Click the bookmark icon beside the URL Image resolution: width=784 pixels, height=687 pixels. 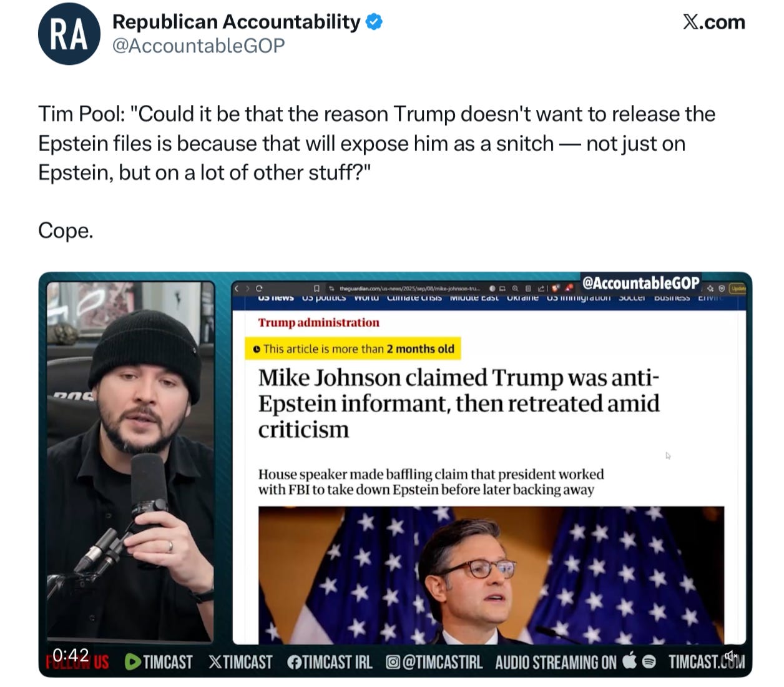point(316,289)
